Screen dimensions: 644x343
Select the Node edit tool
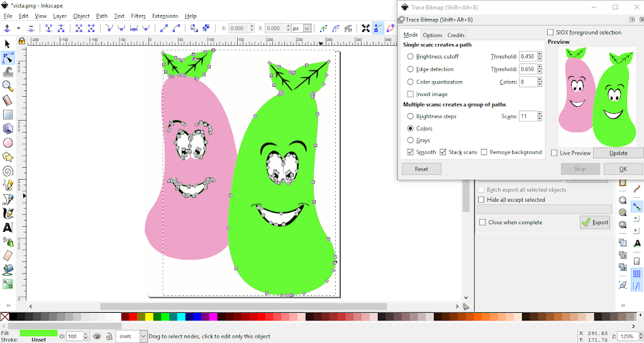click(8, 58)
